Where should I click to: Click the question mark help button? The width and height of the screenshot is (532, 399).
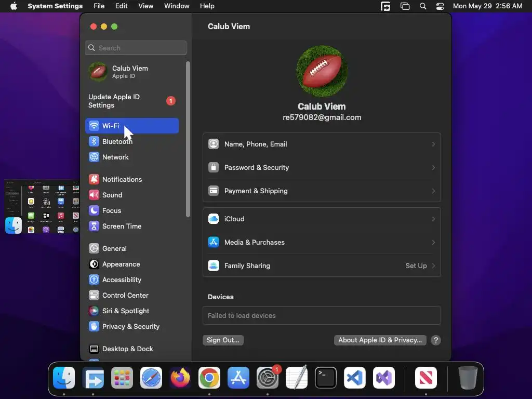pyautogui.click(x=436, y=340)
